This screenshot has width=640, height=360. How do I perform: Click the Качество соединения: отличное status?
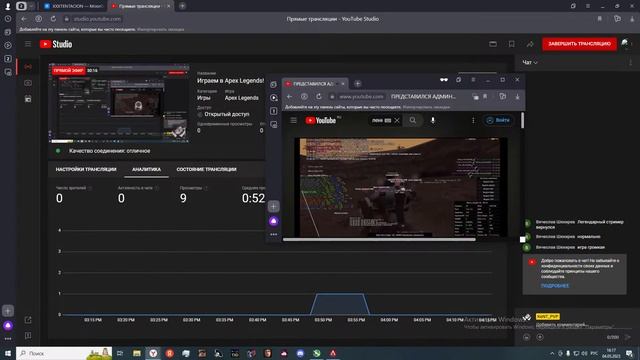[109, 151]
